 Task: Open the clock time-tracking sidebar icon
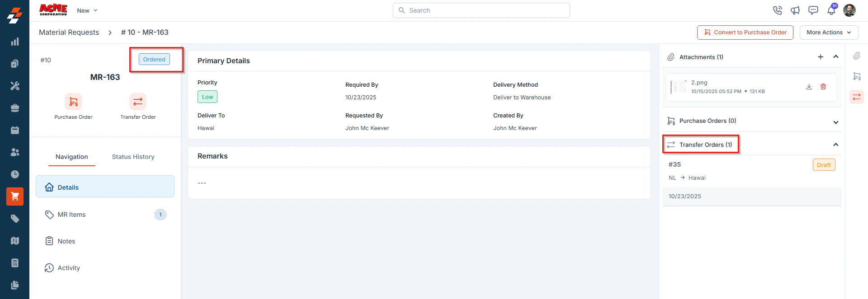click(15, 174)
